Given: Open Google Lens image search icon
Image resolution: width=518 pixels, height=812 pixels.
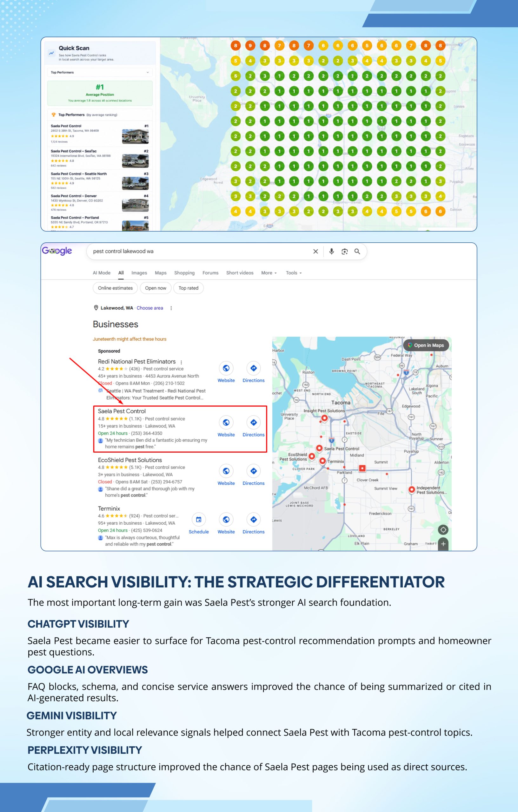Looking at the screenshot, I should (344, 251).
